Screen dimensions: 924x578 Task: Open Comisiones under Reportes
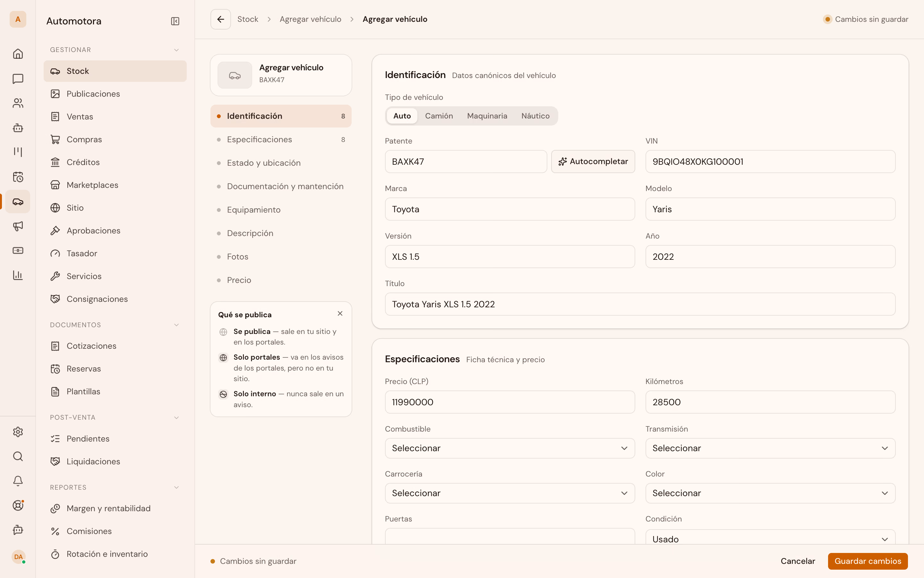pos(115,531)
